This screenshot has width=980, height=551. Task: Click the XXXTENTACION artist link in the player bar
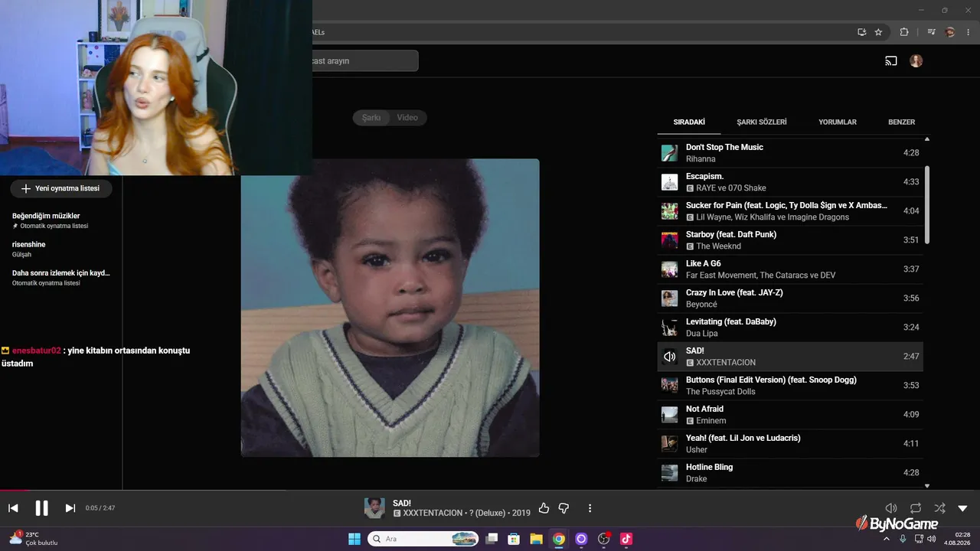coord(433,513)
